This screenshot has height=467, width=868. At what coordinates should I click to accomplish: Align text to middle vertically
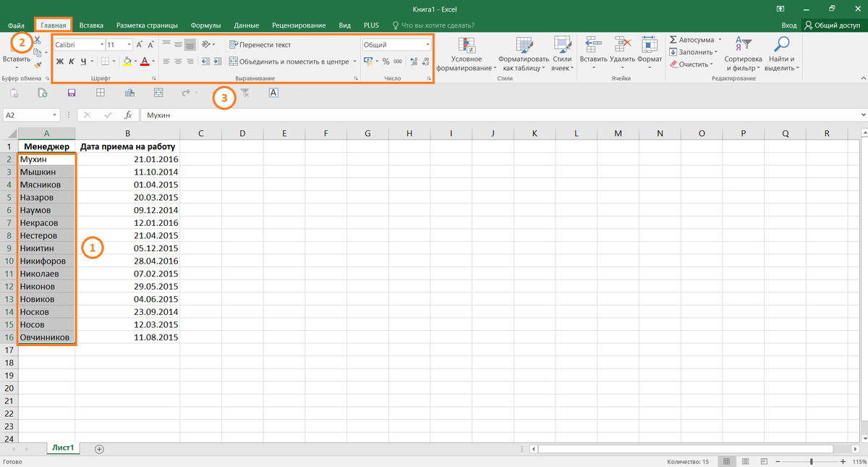pos(178,45)
